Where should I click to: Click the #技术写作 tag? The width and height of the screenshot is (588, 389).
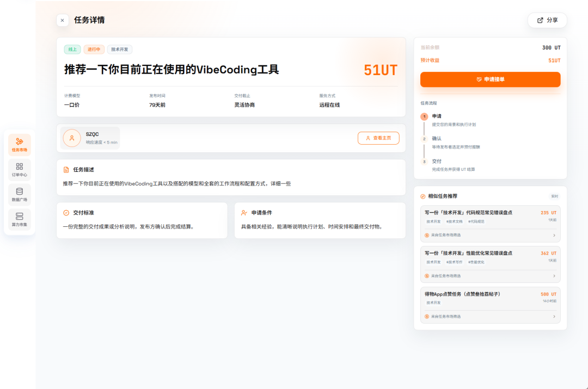(454, 262)
